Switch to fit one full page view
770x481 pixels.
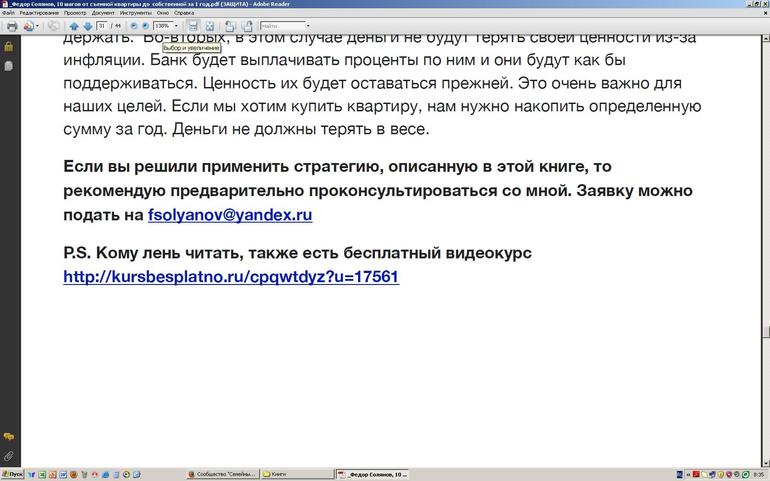pyautogui.click(x=210, y=26)
